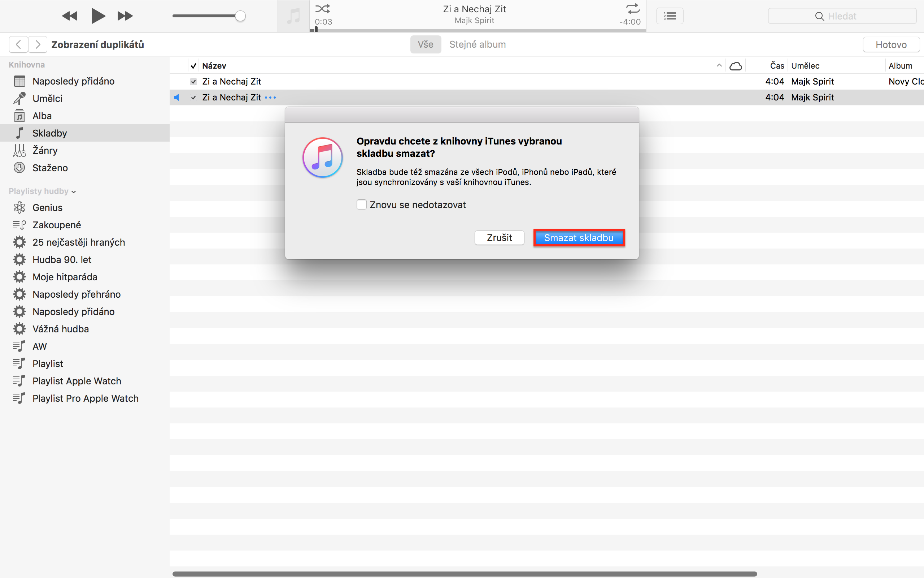Check the Znovu se nedotazovat checkbox
924x578 pixels.
pyautogui.click(x=362, y=204)
